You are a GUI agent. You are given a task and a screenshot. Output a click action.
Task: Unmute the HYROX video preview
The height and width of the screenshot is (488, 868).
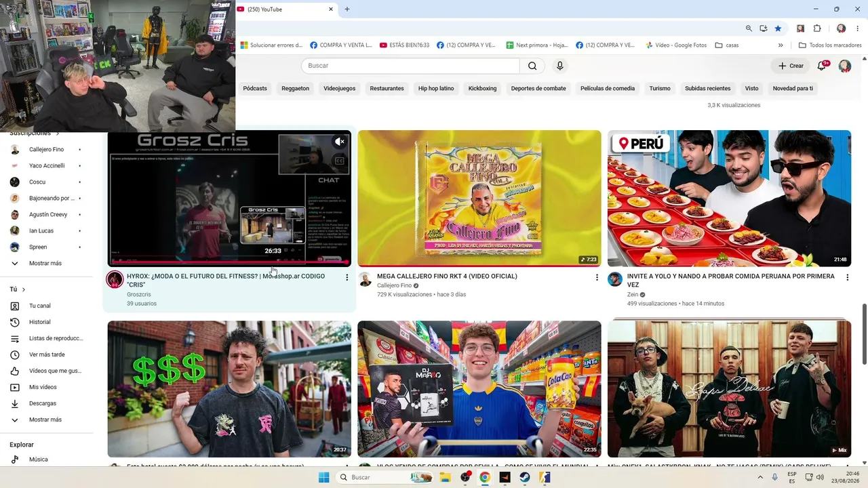[x=339, y=142]
